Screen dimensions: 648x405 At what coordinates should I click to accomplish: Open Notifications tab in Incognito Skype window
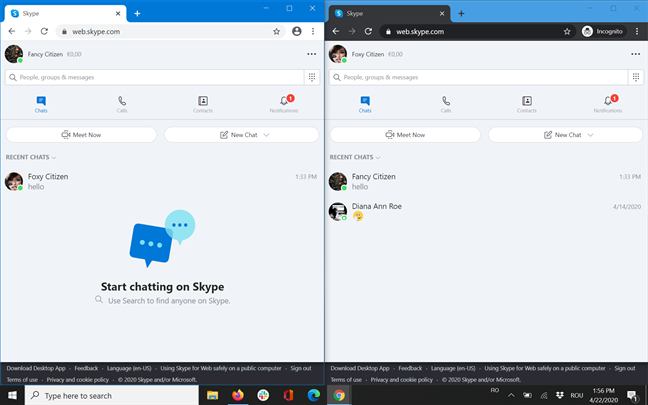[x=608, y=105]
